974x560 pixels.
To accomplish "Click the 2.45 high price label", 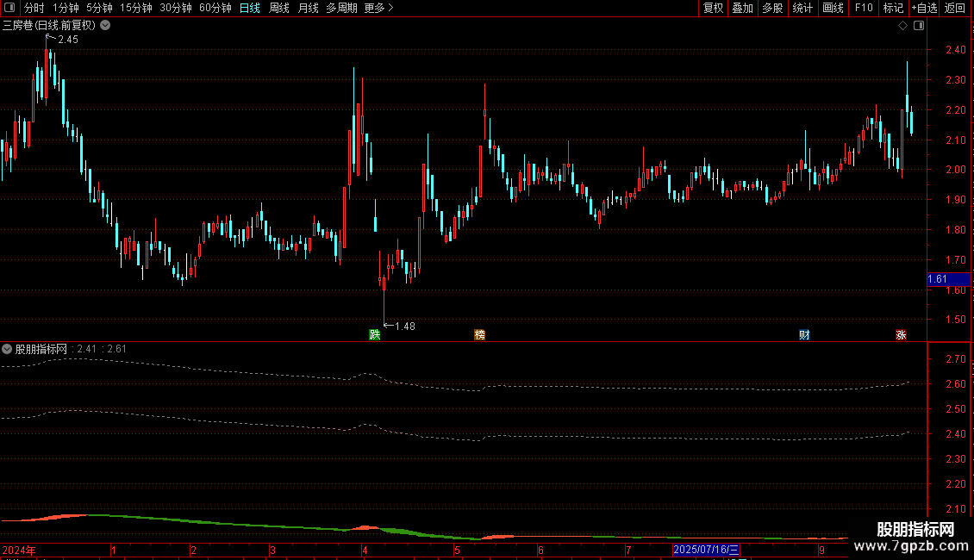I will [x=68, y=39].
